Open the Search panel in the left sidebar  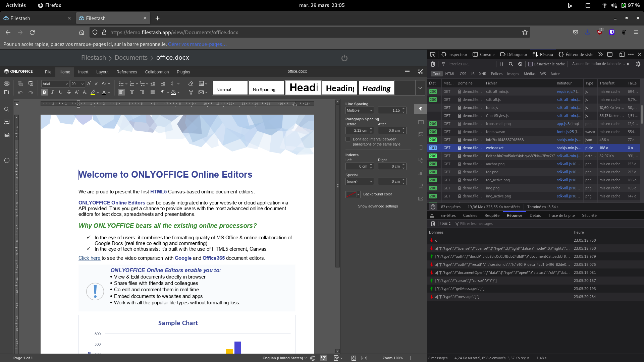point(6,109)
